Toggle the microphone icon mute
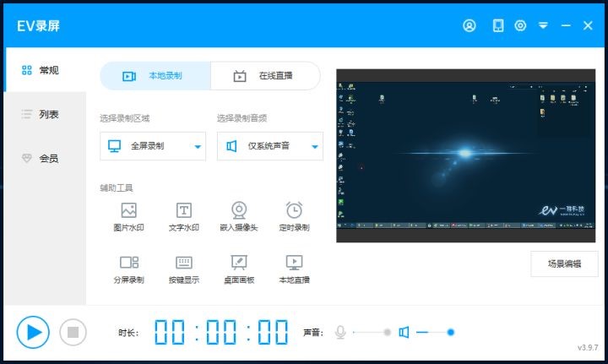This screenshot has width=608, height=364. (340, 332)
